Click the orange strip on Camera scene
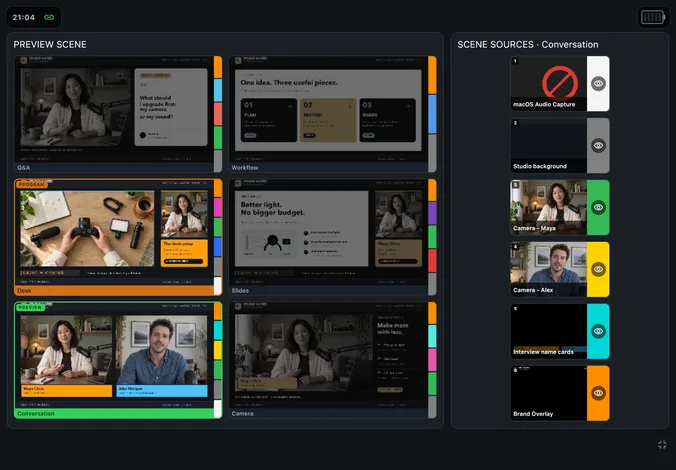 [x=432, y=313]
